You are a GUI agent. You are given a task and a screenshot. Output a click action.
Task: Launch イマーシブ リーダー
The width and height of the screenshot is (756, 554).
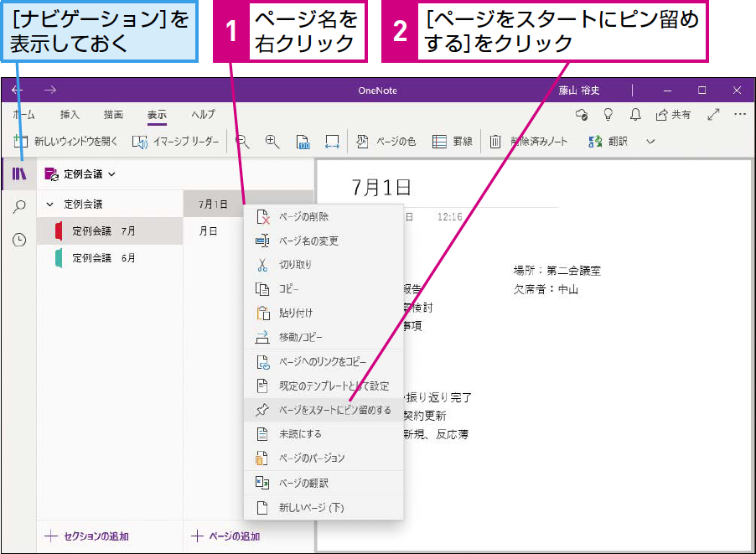tap(175, 142)
